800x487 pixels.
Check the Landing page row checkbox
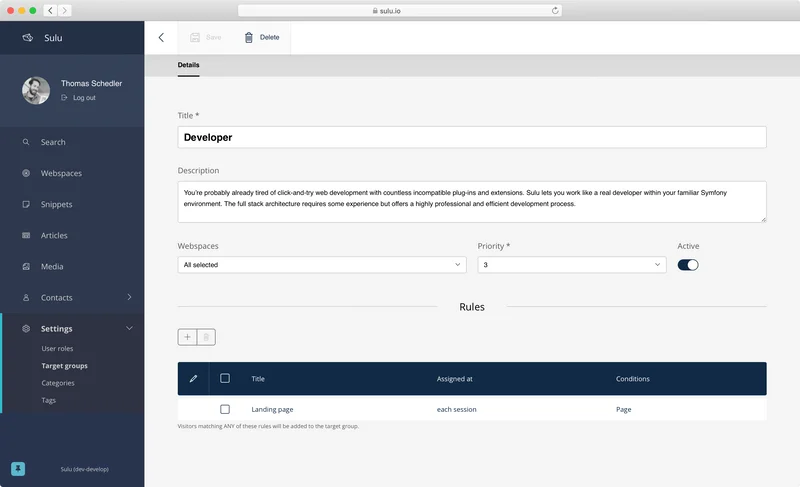click(x=225, y=409)
